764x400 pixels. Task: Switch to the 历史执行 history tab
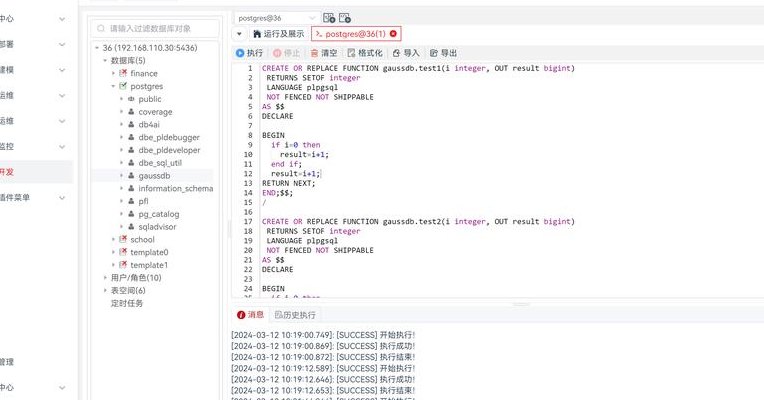(x=295, y=315)
